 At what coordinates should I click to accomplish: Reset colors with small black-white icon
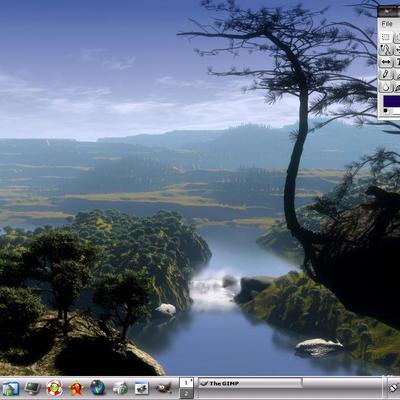[x=386, y=111]
